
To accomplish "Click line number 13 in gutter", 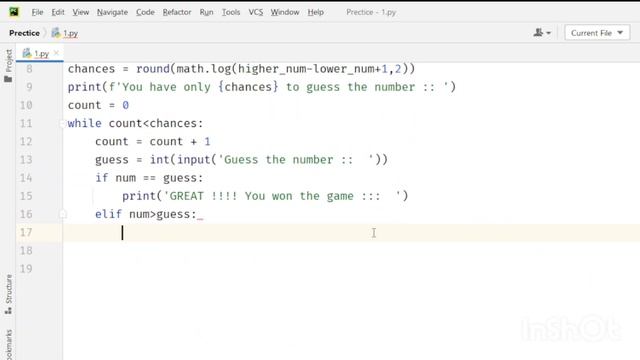I will click(26, 160).
